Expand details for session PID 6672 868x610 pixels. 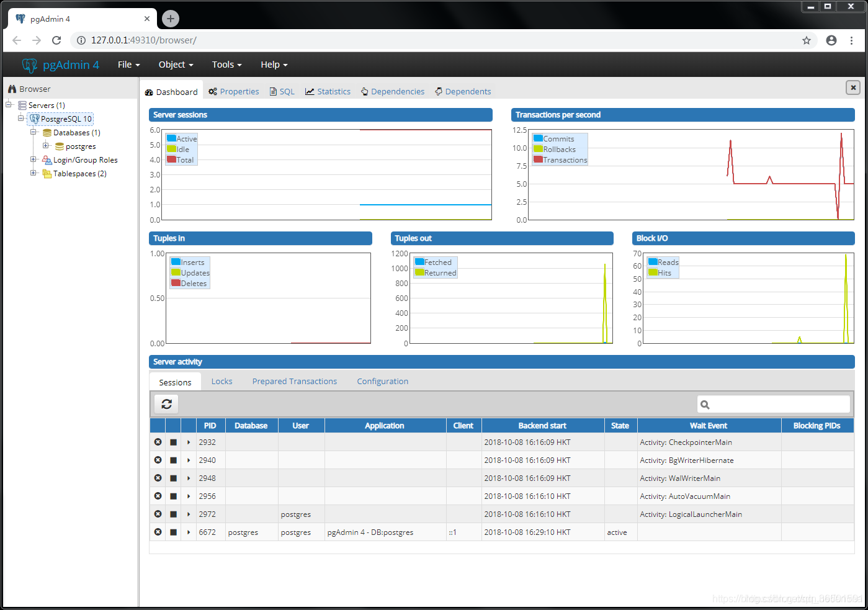point(189,532)
